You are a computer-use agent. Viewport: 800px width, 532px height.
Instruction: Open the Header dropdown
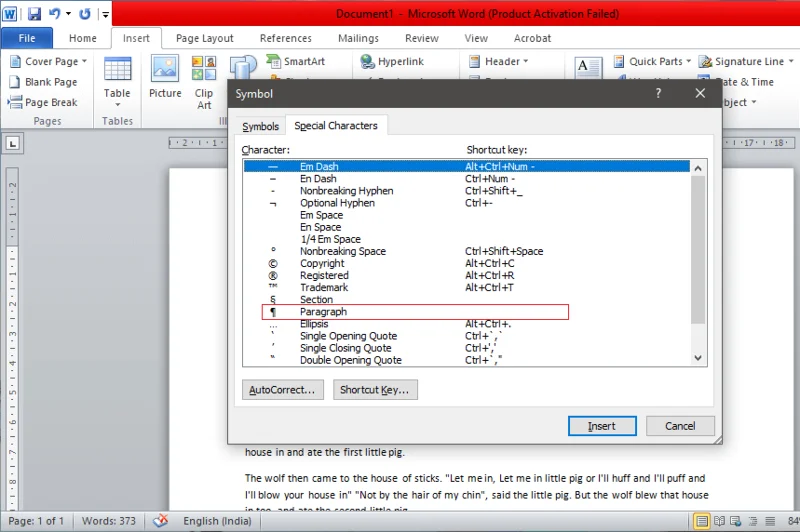tap(498, 61)
